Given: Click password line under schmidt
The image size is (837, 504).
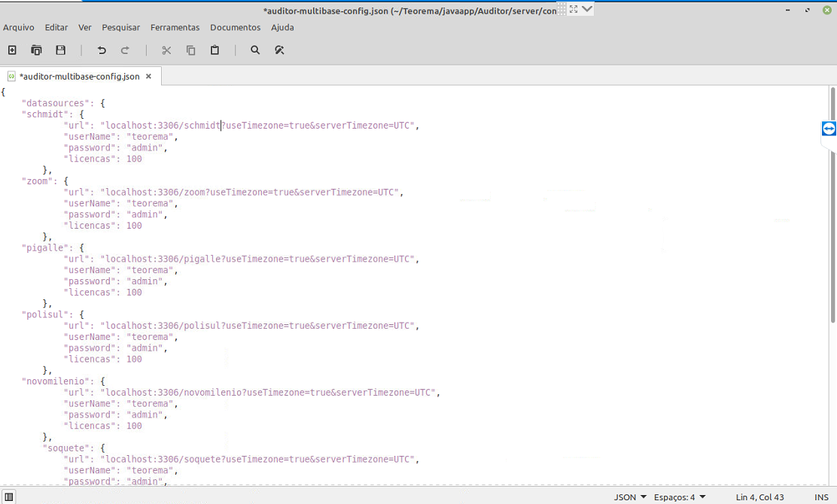Looking at the screenshot, I should coord(115,147).
